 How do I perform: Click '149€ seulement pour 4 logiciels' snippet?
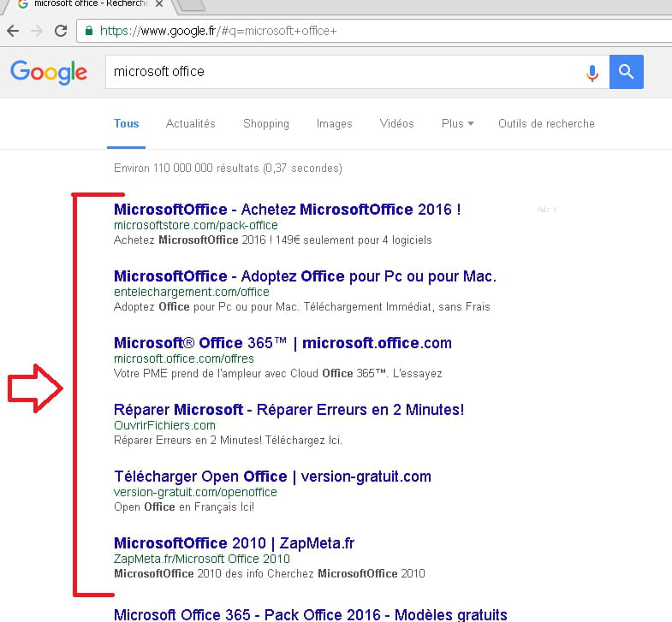(x=354, y=240)
